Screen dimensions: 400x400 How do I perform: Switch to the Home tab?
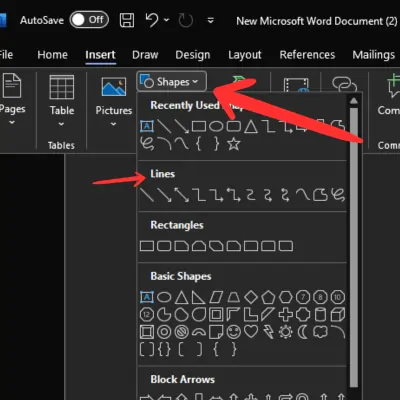52,55
